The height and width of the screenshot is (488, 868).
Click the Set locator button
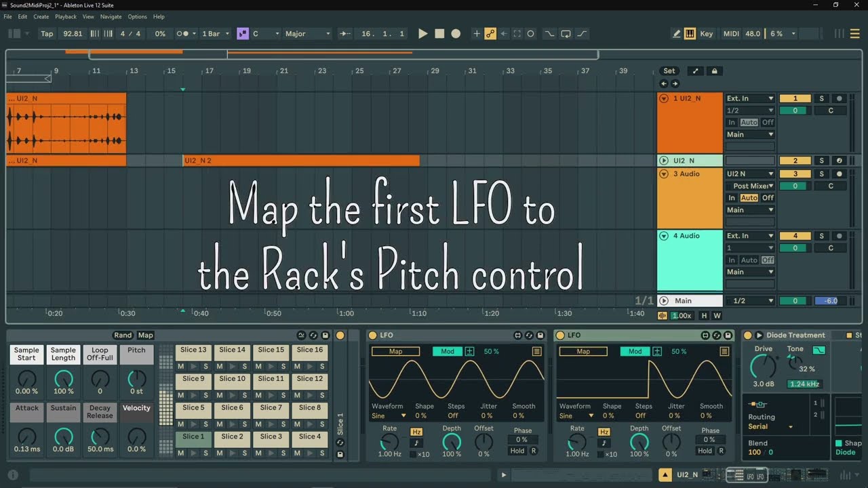[x=669, y=70]
